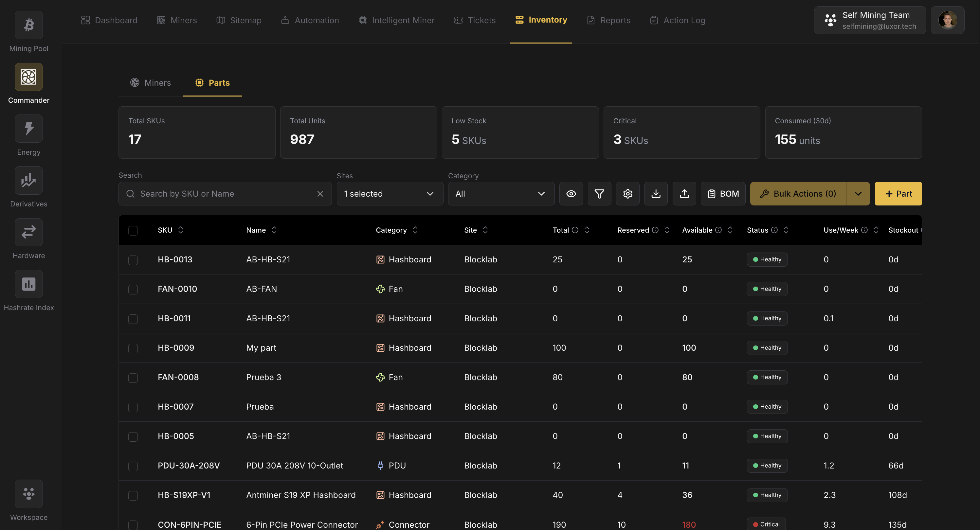980x530 pixels.
Task: Click the + Part button
Action: pyautogui.click(x=898, y=194)
